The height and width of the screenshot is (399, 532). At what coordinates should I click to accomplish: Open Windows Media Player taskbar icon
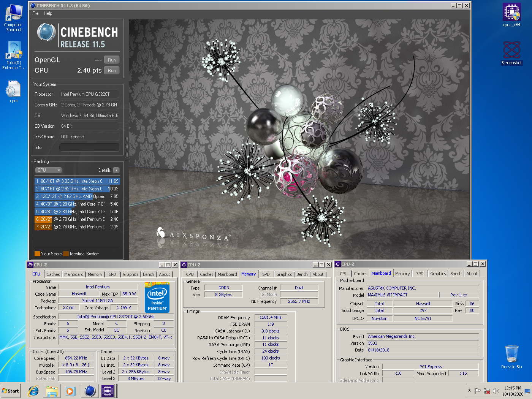(70, 391)
